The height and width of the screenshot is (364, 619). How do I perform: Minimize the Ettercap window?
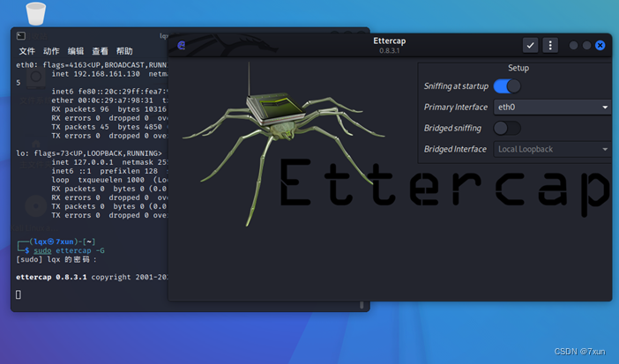point(574,46)
